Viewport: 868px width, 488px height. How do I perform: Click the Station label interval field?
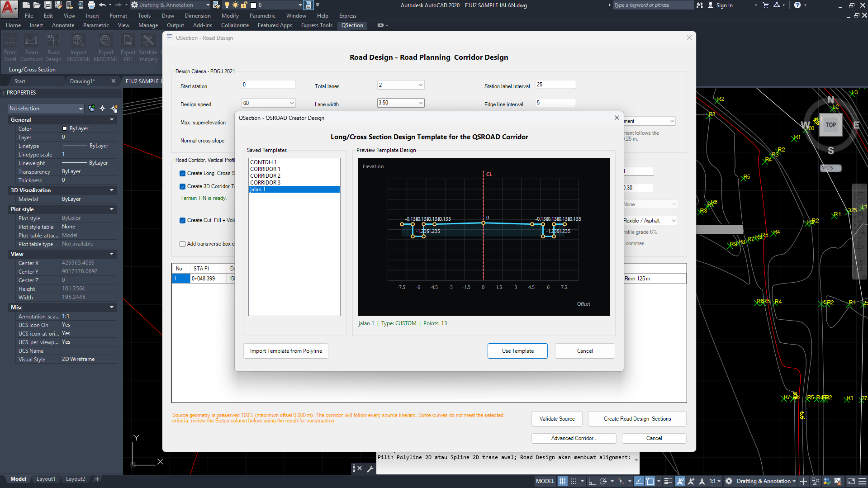click(555, 85)
